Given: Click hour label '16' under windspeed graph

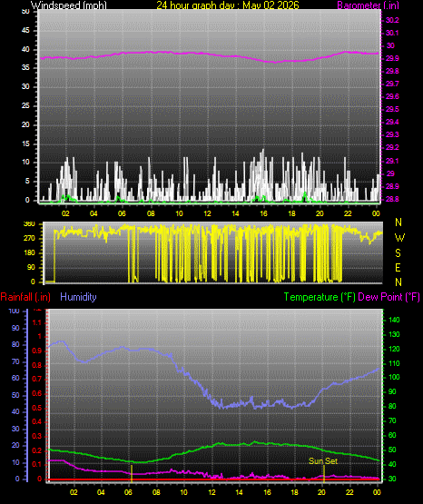Looking at the screenshot, I should tap(263, 213).
